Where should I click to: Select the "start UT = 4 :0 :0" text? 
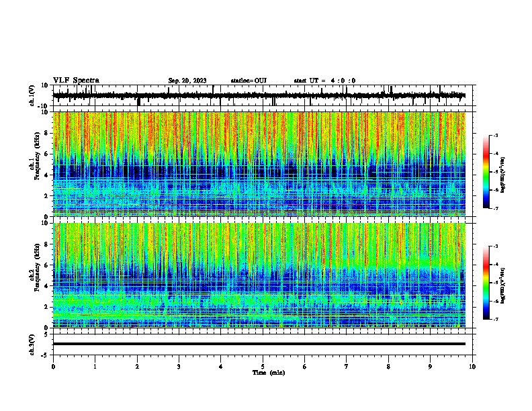(x=324, y=81)
